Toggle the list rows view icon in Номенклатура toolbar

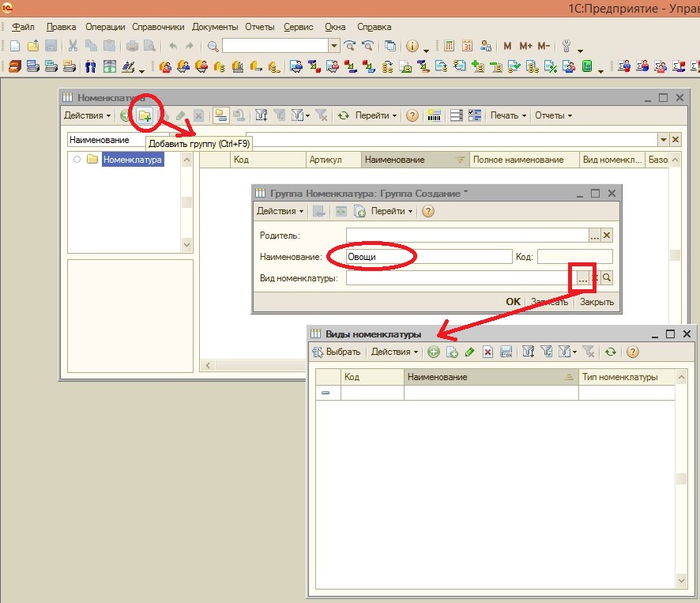tap(456, 115)
